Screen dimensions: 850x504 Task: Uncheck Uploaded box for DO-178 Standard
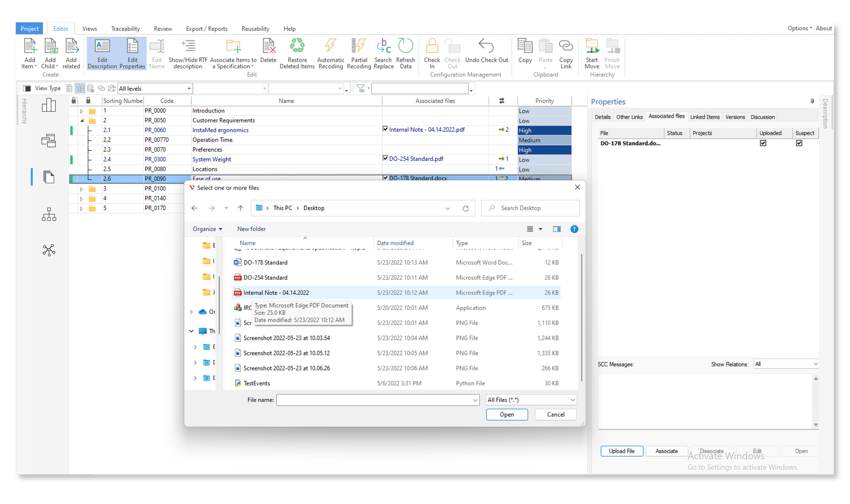point(763,143)
